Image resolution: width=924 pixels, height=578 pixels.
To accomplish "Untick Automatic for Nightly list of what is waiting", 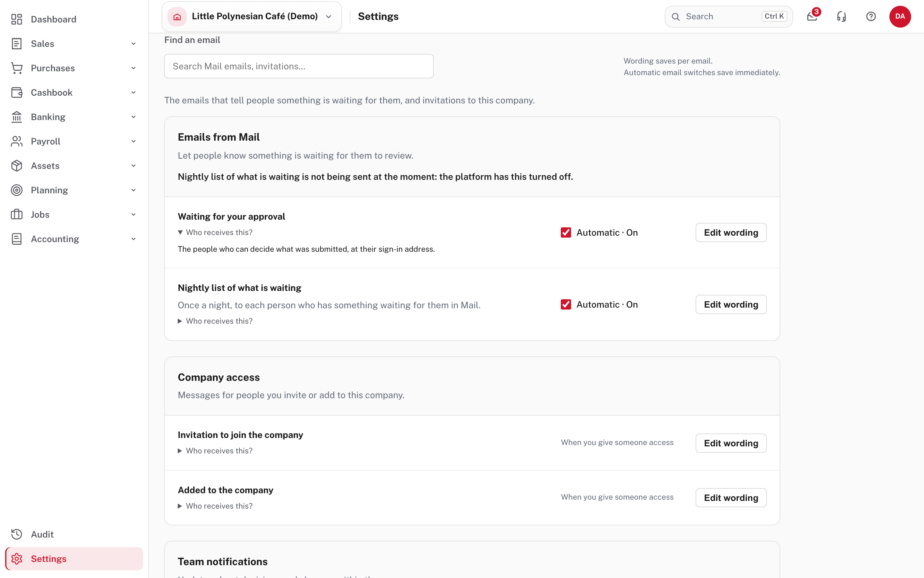I will coord(566,304).
